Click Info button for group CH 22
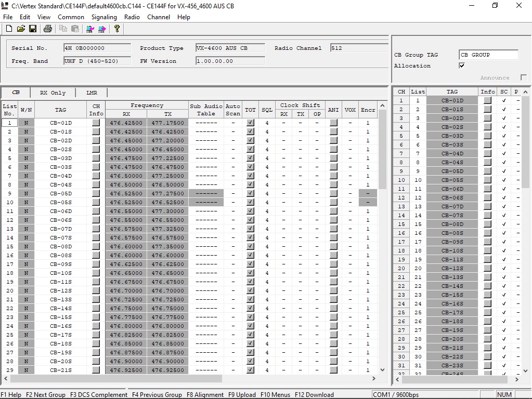 click(488, 286)
